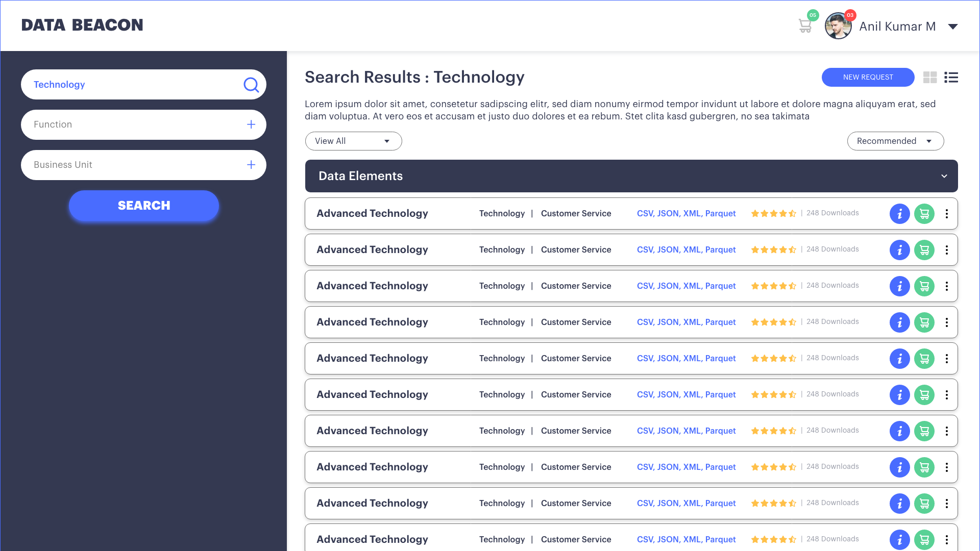Switch to grid view layout
Screen dimensions: 980x551
pos(930,78)
